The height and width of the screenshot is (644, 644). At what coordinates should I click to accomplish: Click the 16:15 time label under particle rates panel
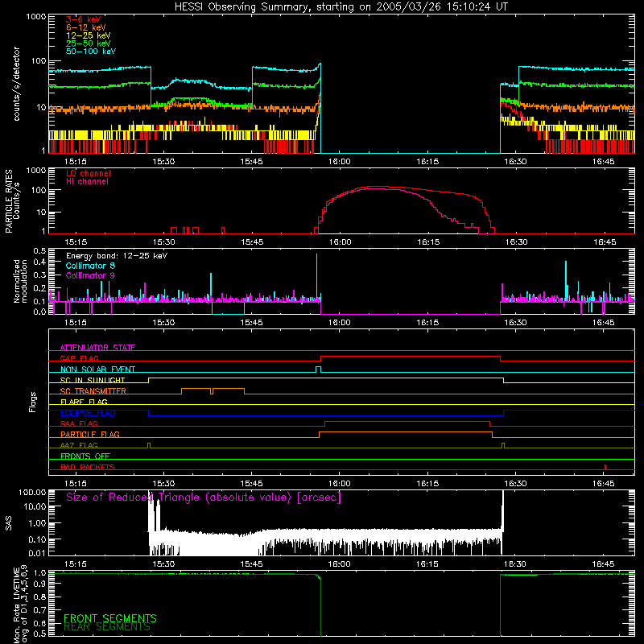[x=428, y=242]
